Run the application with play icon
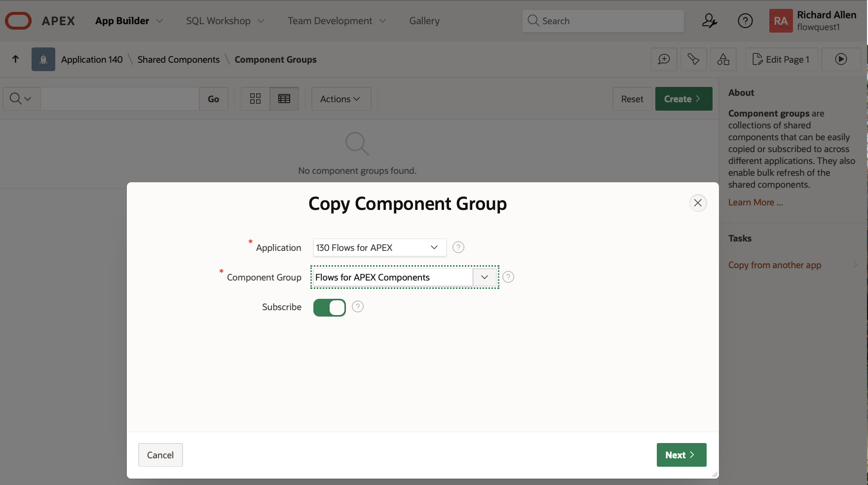Screen dimensions: 868x485 (x=841, y=59)
